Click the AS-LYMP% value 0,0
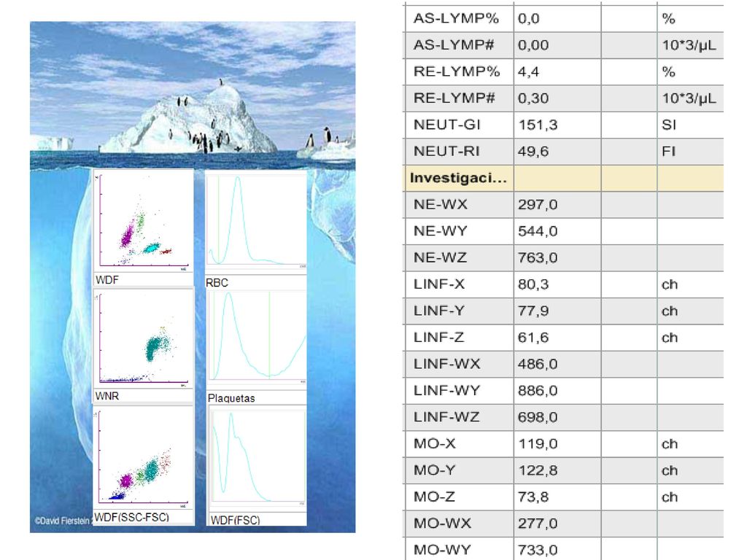 (x=528, y=18)
